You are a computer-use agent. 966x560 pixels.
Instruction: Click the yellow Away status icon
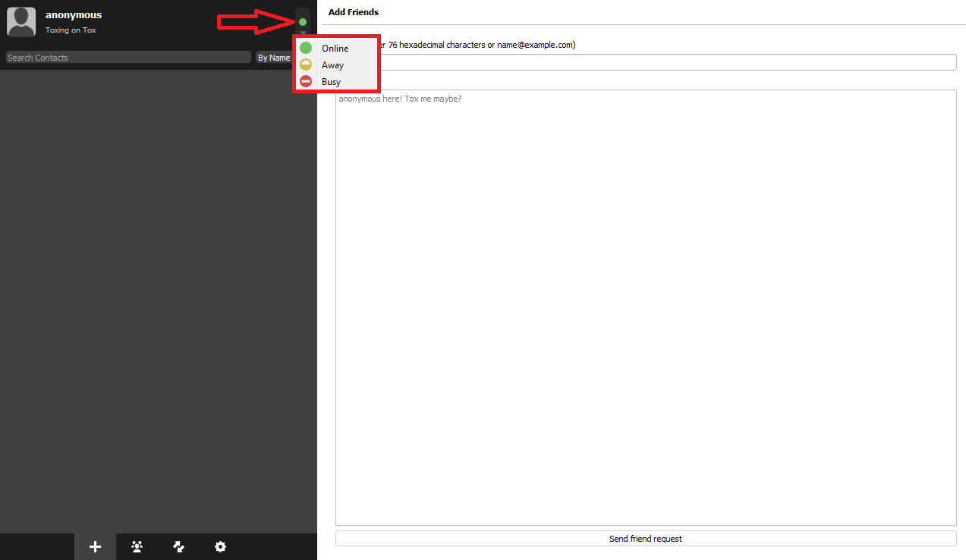coord(306,64)
